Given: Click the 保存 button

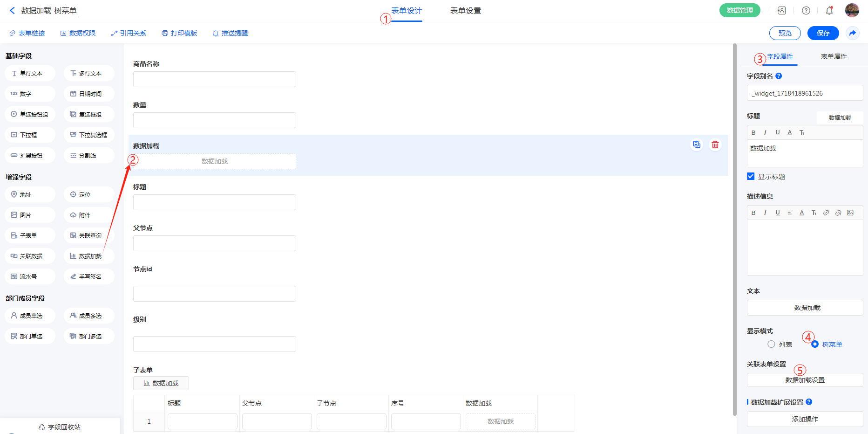Looking at the screenshot, I should point(823,33).
